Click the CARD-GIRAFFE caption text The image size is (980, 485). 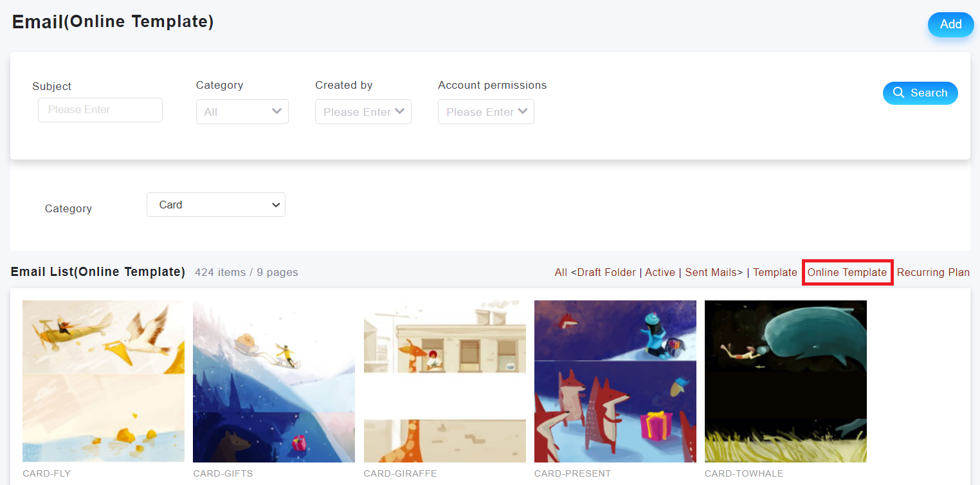[x=400, y=473]
